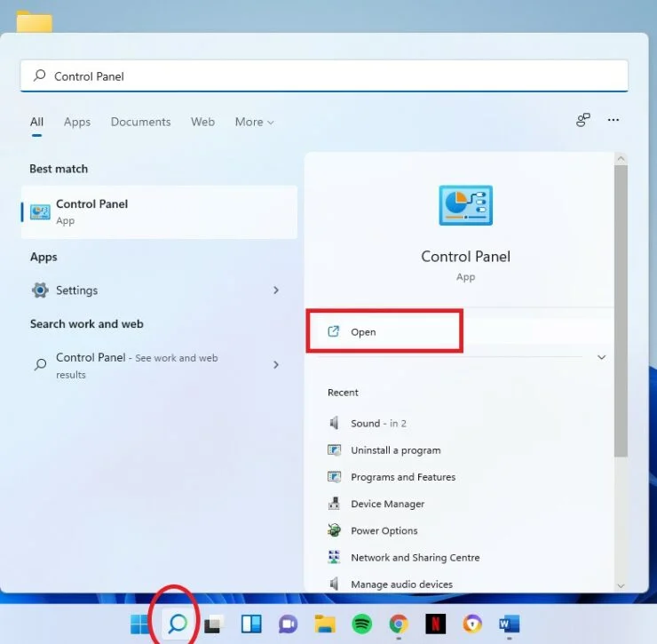The width and height of the screenshot is (657, 644).
Task: Expand Control Panel web results chevron
Action: coord(276,365)
